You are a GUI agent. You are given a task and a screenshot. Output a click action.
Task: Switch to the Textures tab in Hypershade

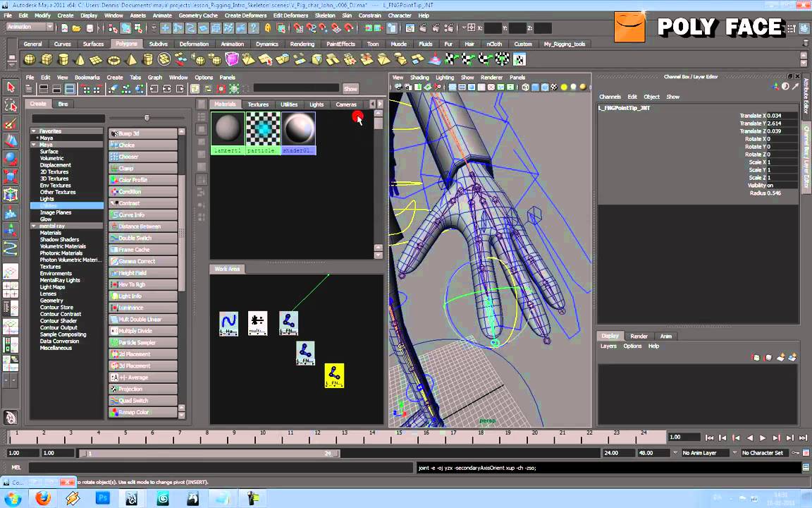(x=258, y=104)
